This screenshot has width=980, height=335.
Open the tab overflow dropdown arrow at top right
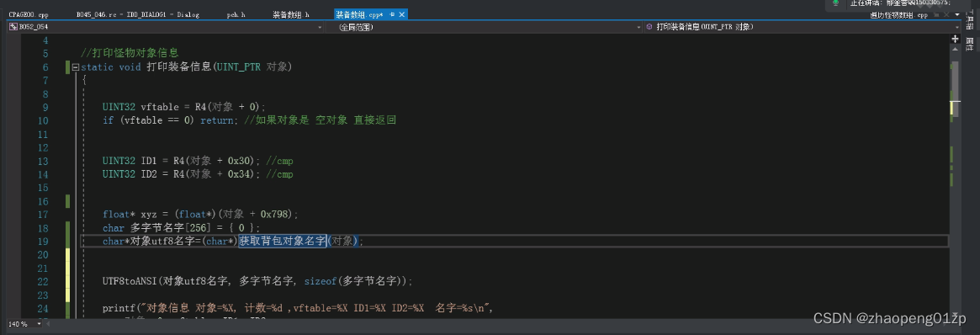click(x=956, y=14)
